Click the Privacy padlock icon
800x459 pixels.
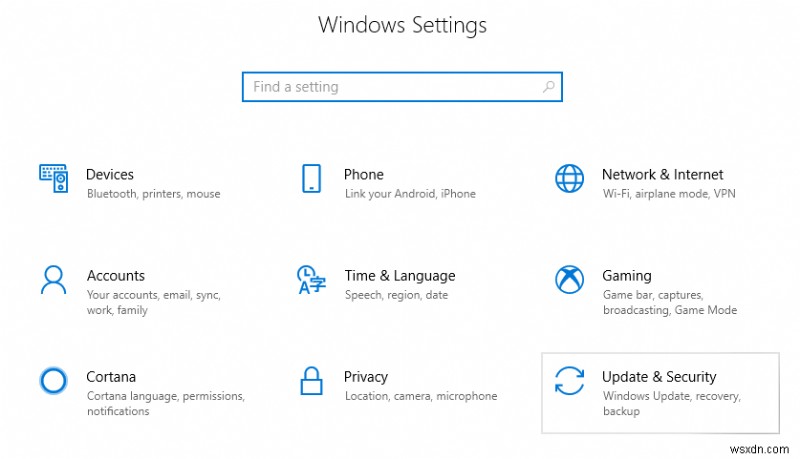(311, 381)
